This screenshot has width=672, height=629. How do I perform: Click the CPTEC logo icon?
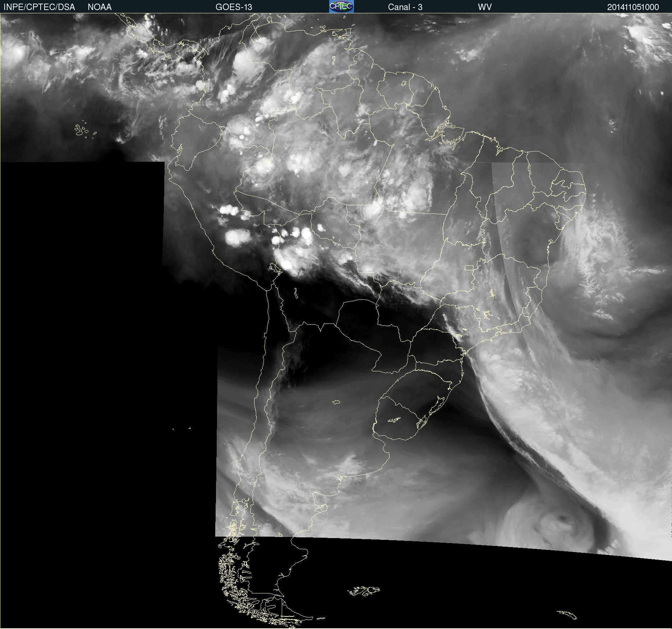tap(341, 6)
